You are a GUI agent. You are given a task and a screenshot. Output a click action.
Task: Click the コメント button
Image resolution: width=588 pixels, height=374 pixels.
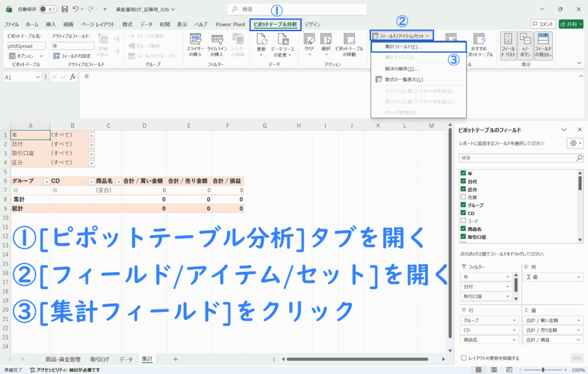pos(543,24)
